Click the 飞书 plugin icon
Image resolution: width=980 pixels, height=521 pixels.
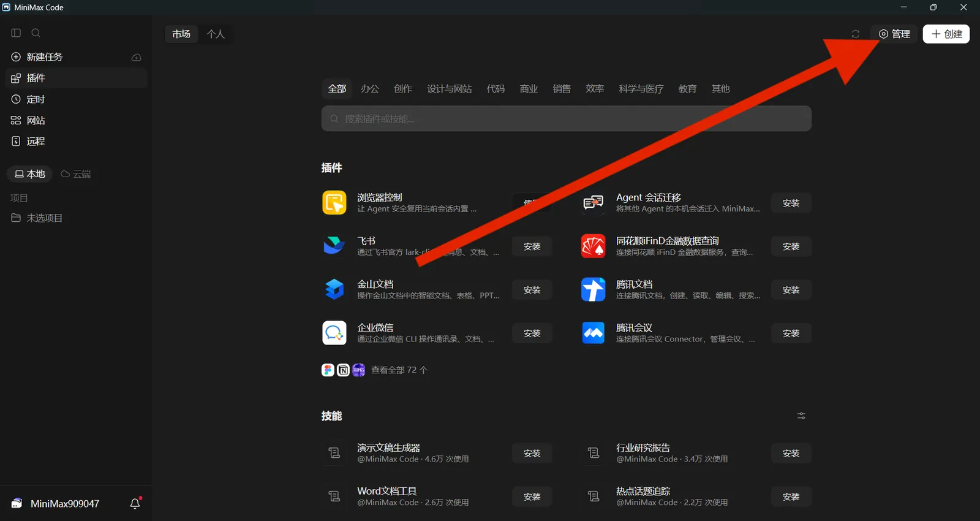click(334, 246)
